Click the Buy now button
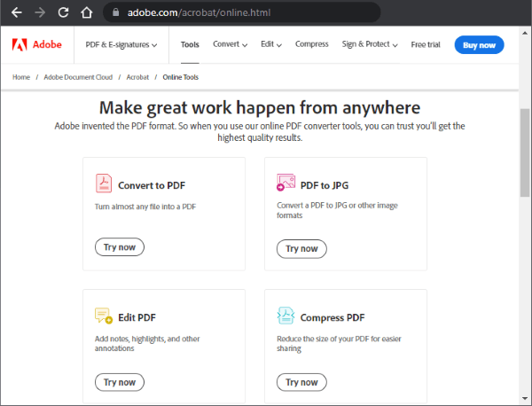The width and height of the screenshot is (532, 406). click(x=479, y=45)
